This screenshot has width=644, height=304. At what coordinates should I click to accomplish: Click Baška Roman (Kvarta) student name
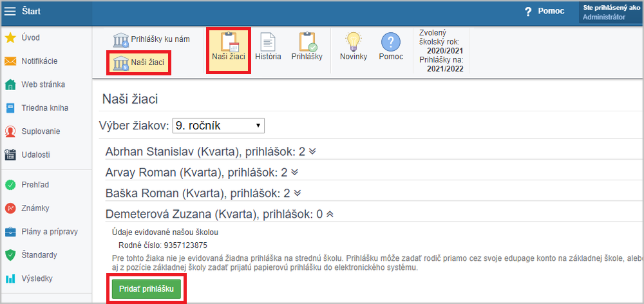tap(166, 193)
